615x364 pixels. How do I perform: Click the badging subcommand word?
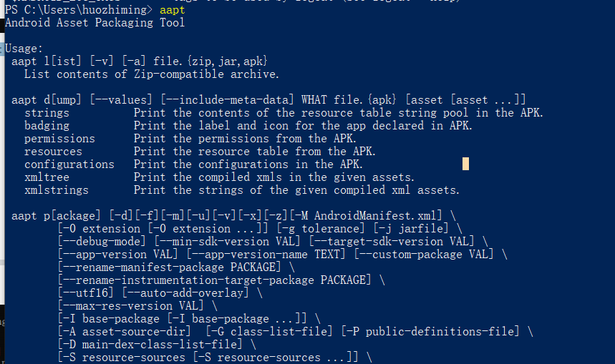pos(47,126)
